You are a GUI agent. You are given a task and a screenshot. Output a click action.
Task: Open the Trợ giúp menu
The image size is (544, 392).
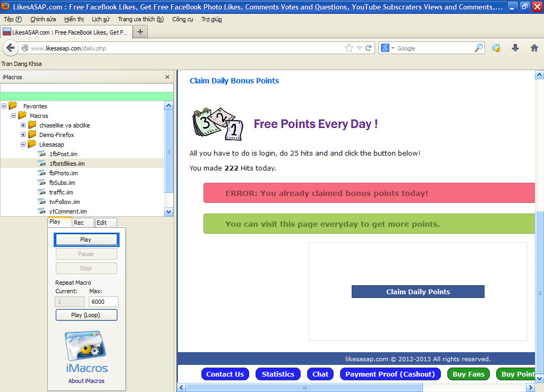coord(211,19)
